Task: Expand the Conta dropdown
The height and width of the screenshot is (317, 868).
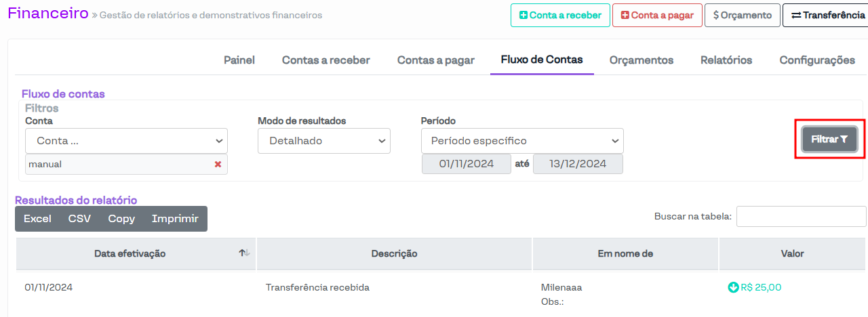Action: (126, 141)
